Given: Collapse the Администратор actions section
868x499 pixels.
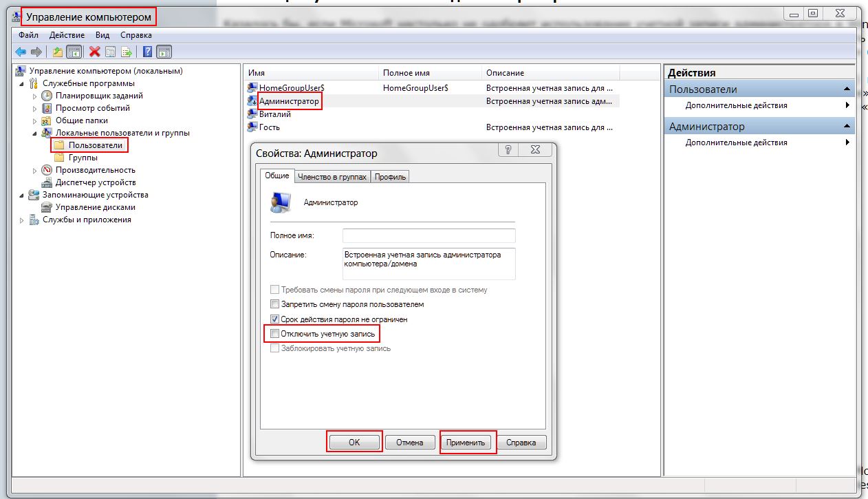Looking at the screenshot, I should 847,127.
